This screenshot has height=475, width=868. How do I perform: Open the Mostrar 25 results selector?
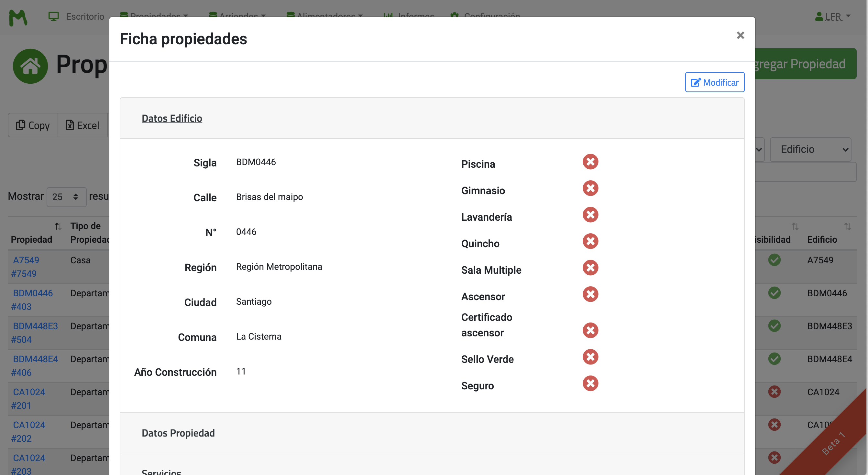66,197
